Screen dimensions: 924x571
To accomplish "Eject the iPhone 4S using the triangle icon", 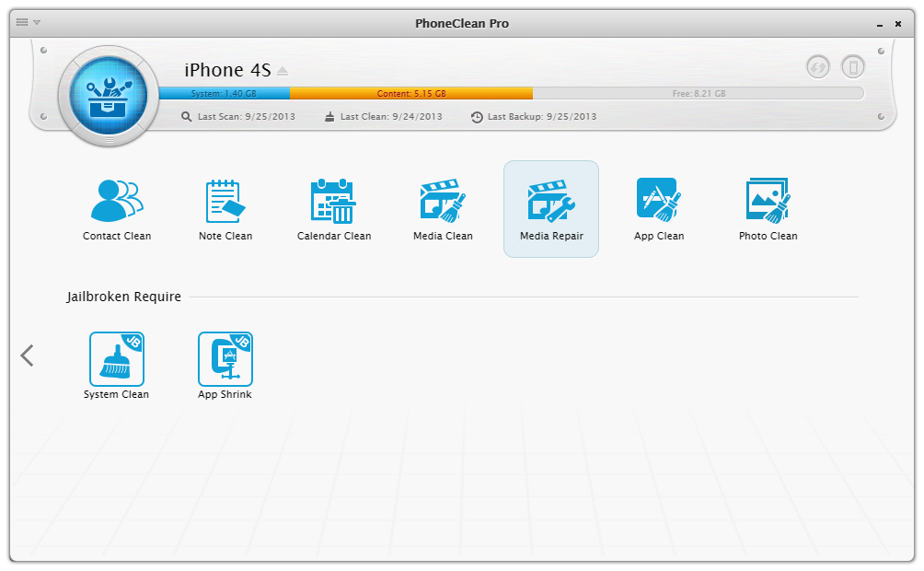I will 283,71.
